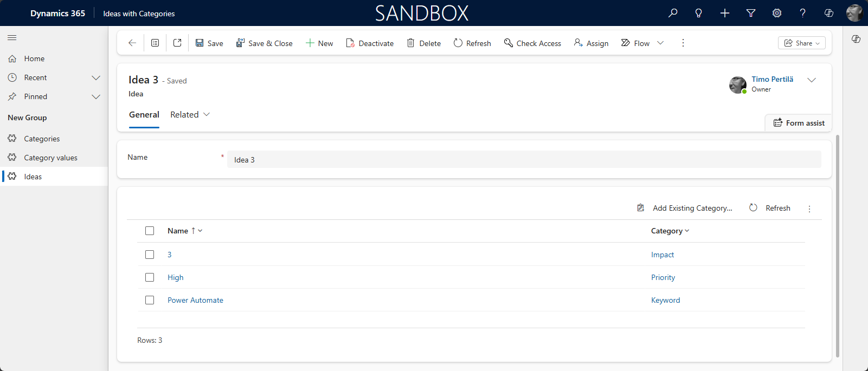Open the Flow dropdown arrow

[660, 43]
